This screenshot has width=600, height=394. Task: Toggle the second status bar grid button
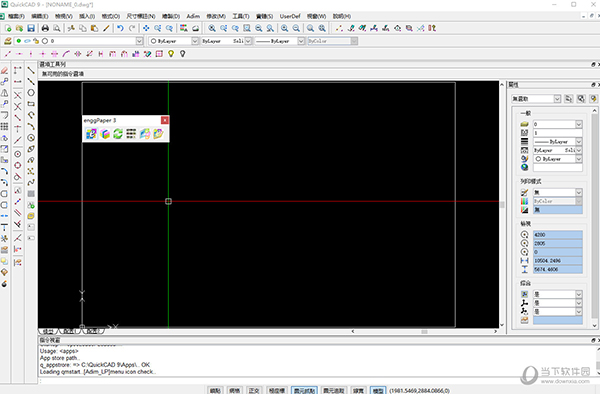point(235,390)
